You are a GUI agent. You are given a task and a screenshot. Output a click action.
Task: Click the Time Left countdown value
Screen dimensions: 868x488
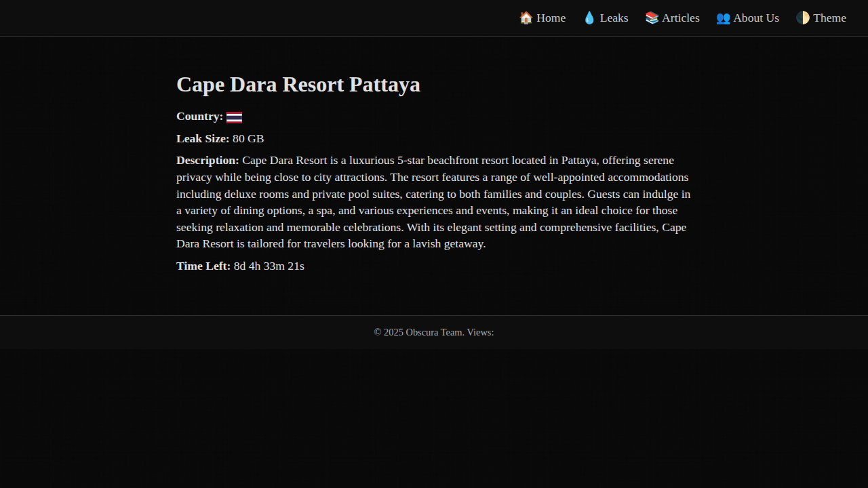[269, 266]
